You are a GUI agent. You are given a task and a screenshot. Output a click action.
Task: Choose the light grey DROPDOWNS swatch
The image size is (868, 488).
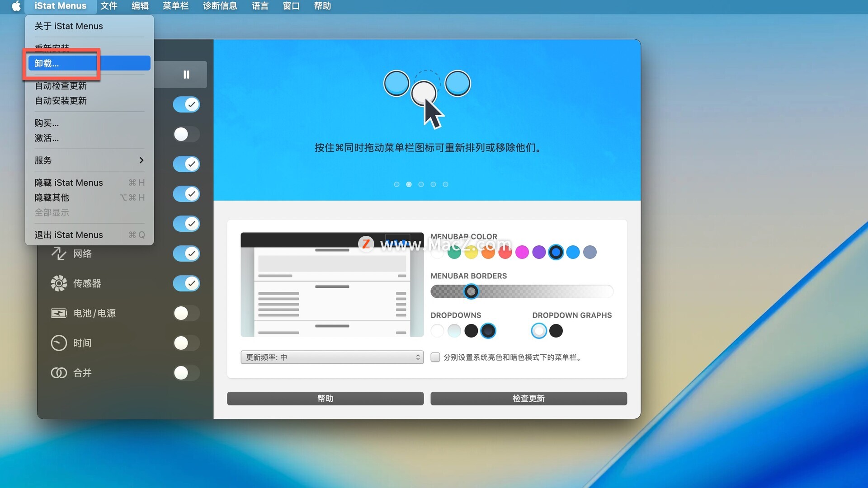pyautogui.click(x=454, y=331)
